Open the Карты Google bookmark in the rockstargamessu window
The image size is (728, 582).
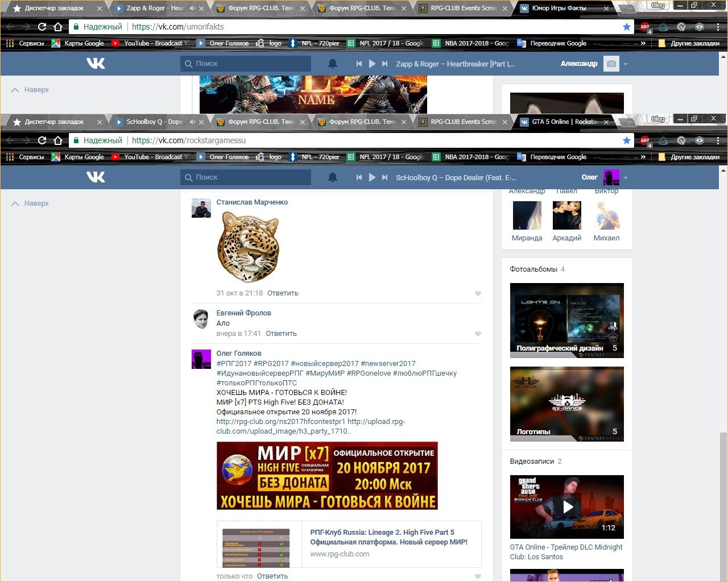pos(78,157)
